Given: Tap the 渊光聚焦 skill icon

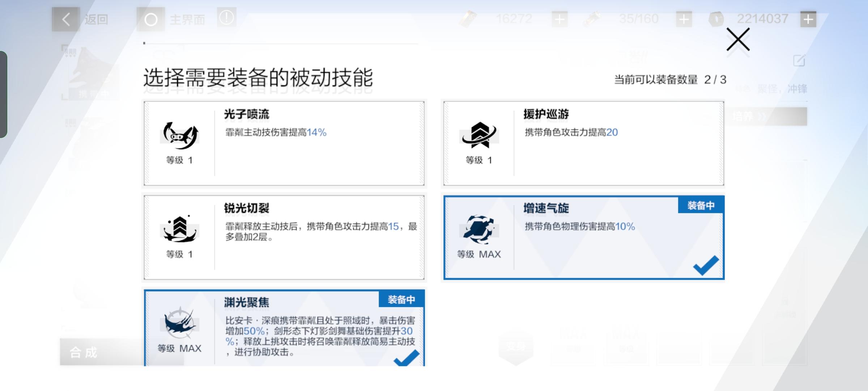Looking at the screenshot, I should [179, 323].
